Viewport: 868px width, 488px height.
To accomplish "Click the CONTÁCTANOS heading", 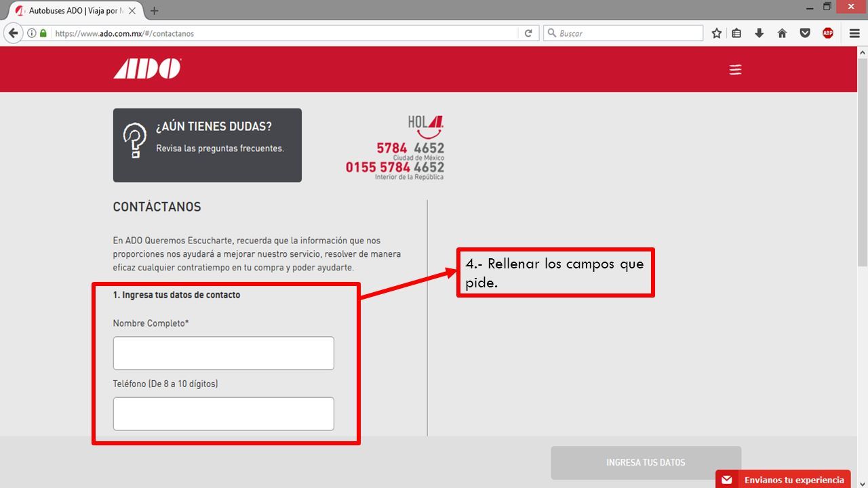I will tap(157, 207).
